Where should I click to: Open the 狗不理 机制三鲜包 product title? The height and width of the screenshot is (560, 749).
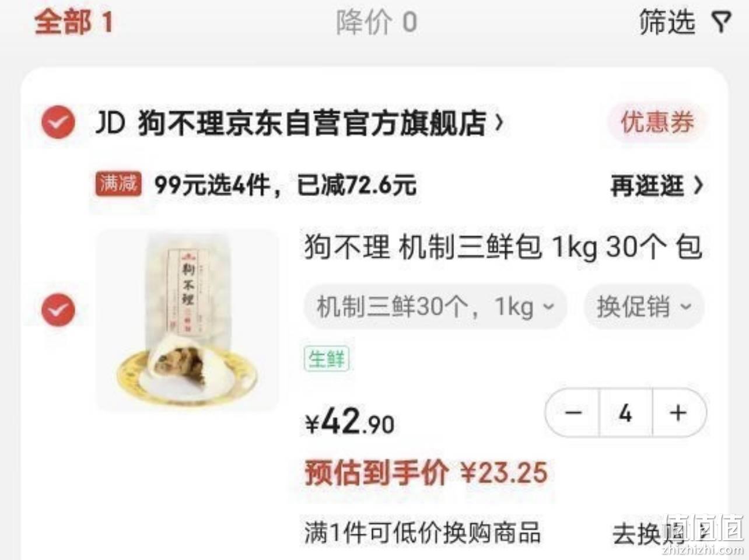click(503, 247)
